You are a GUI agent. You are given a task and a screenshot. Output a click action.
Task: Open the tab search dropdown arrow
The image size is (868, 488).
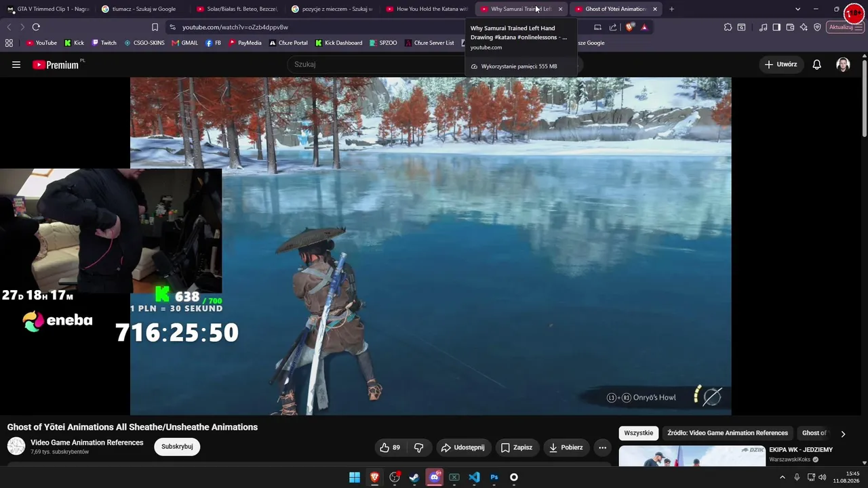[797, 9]
